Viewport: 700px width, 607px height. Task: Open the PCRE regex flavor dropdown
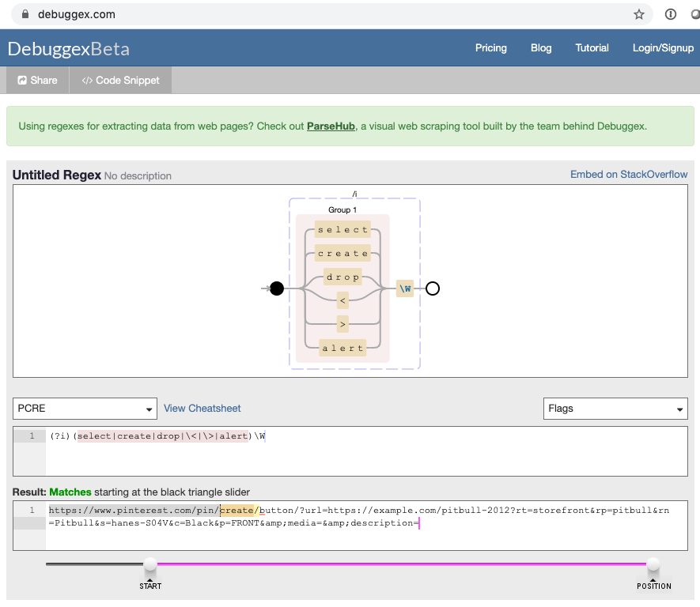[x=85, y=409]
